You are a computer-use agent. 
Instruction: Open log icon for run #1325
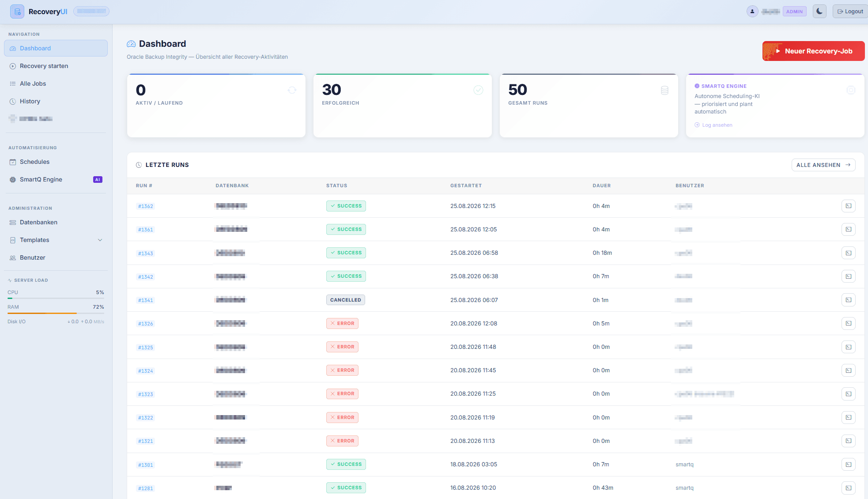[848, 347]
